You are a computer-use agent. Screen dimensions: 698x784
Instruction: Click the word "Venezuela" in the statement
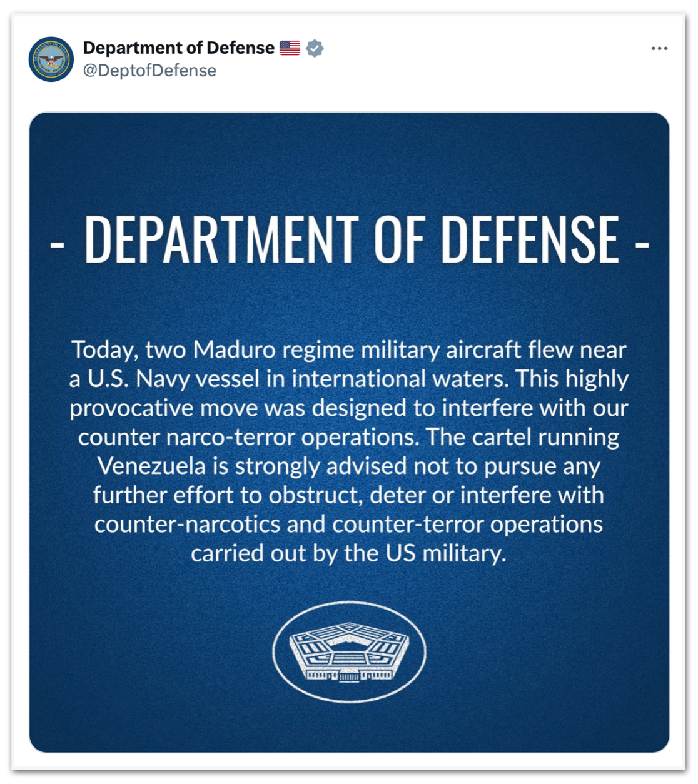pos(152,466)
